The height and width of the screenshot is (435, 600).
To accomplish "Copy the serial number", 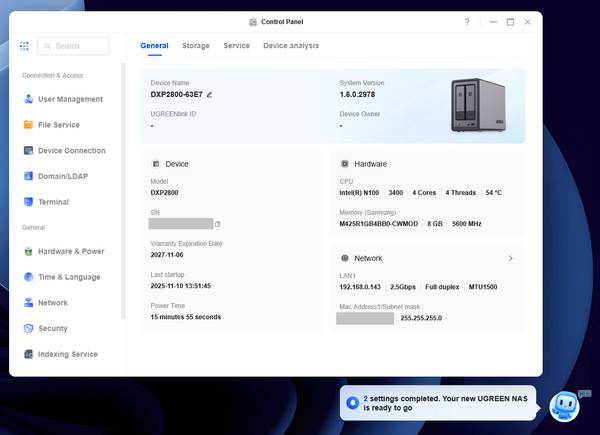I will pos(218,224).
